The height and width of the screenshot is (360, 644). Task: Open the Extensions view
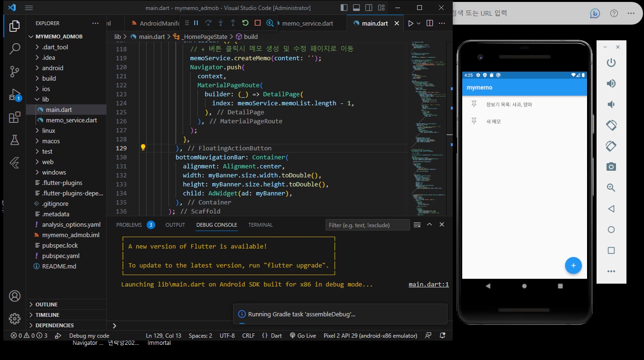[x=15, y=117]
